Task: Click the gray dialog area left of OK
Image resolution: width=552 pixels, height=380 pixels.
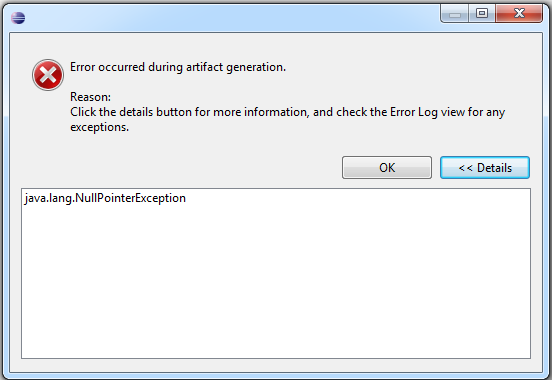Action: [176, 168]
